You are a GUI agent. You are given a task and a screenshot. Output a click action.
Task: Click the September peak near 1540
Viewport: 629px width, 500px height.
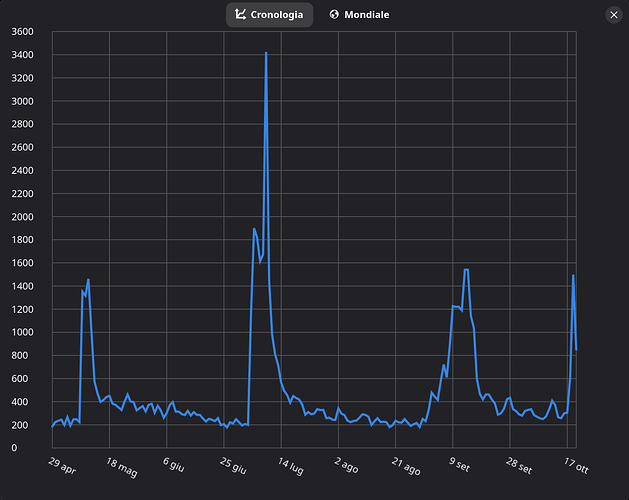[x=466, y=270]
